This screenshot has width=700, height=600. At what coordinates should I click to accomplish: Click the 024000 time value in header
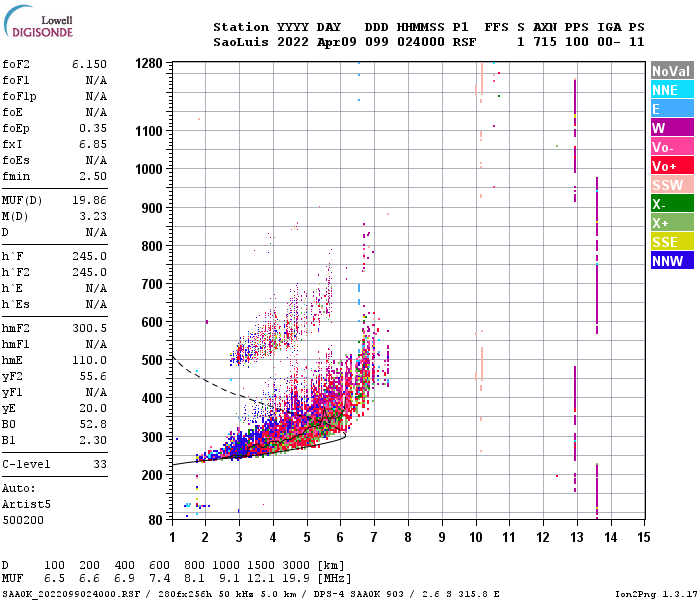pos(421,42)
